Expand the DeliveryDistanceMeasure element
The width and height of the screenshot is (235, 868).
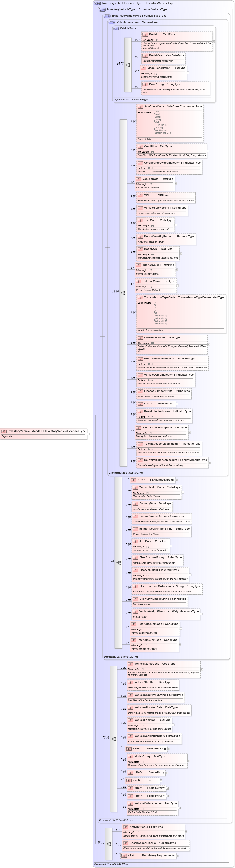coord(209,463)
